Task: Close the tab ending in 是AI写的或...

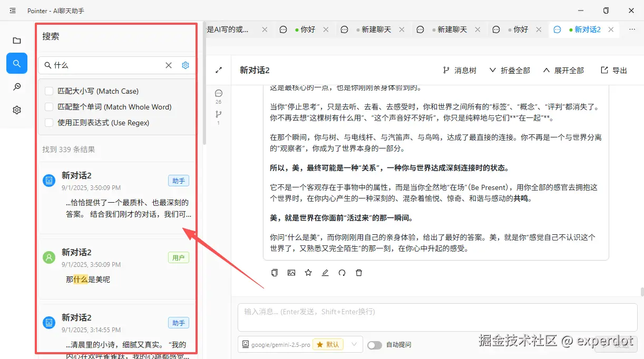Action: 265,29
